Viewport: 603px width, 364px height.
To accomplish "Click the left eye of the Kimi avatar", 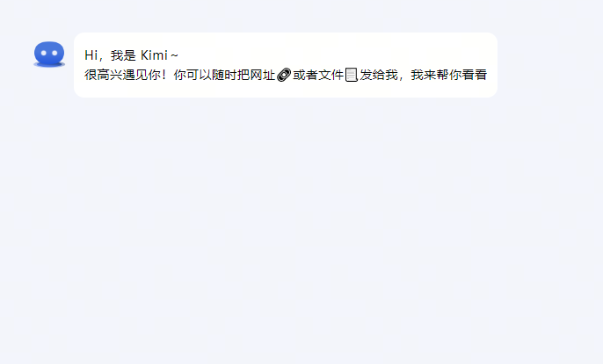I will pos(43,53).
